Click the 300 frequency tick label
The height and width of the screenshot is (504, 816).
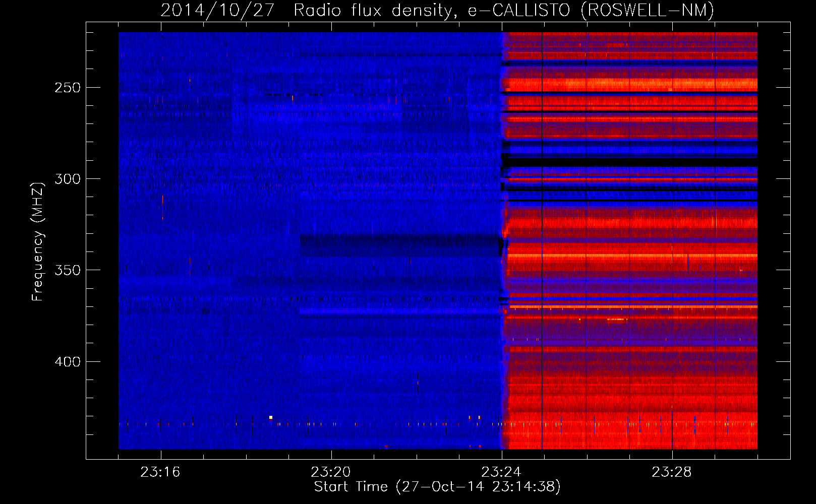[x=68, y=179]
